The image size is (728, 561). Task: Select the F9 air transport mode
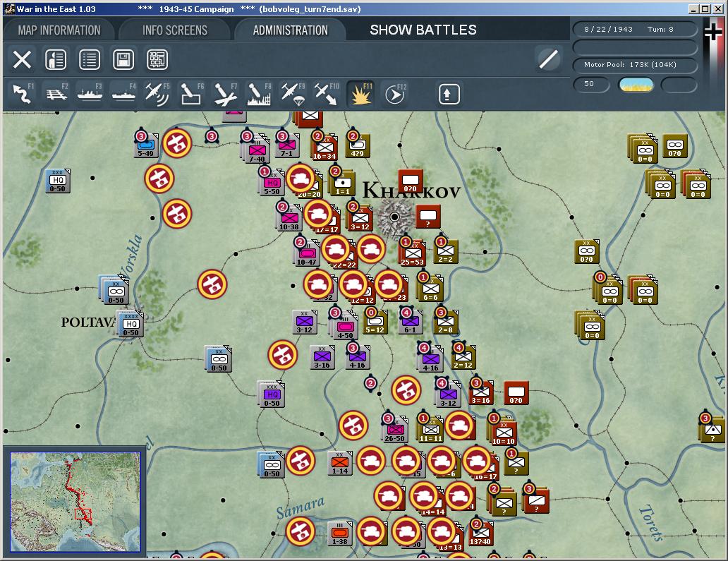coord(293,93)
